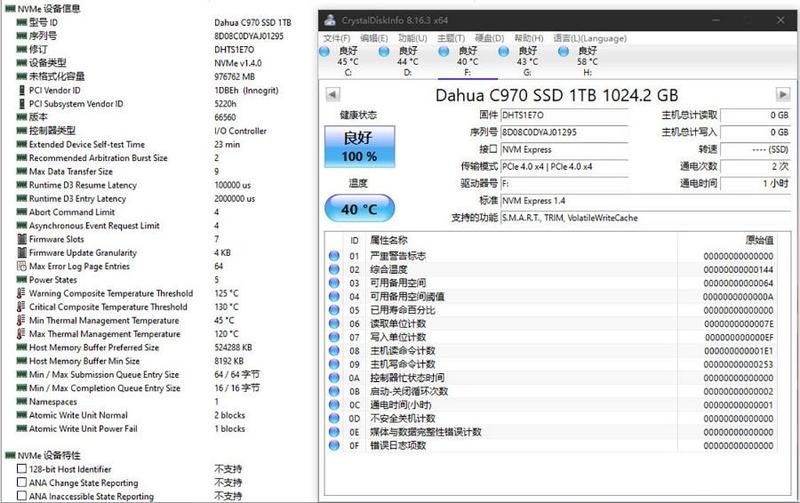Select the 0B 启动-关闭循环次数 row
800x503 pixels.
(x=551, y=391)
